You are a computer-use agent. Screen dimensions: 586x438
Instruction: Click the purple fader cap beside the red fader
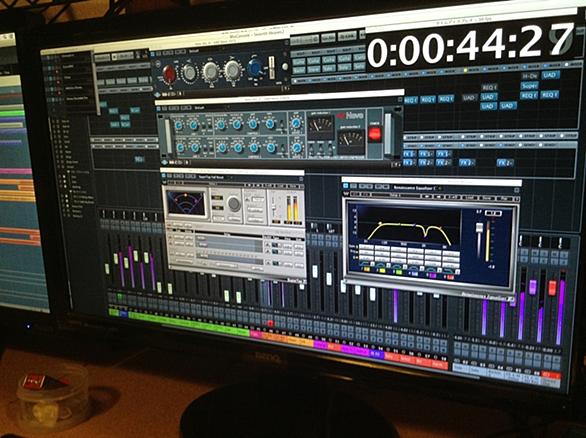point(533,287)
